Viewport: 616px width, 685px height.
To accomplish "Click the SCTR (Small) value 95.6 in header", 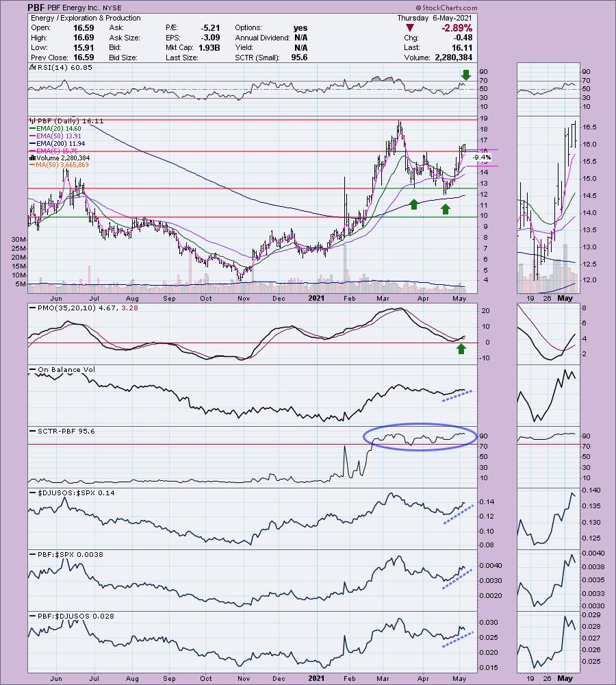I will pyautogui.click(x=299, y=58).
